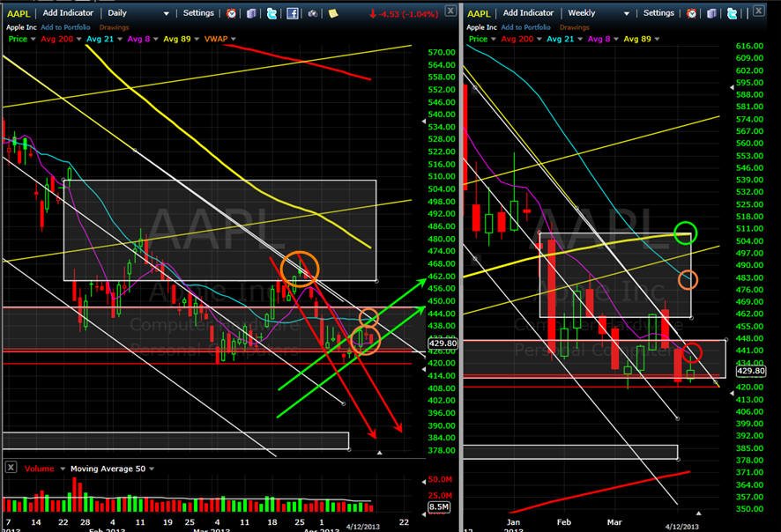
Task: Expand the Moving Average 50 dropdown
Action: 152,469
